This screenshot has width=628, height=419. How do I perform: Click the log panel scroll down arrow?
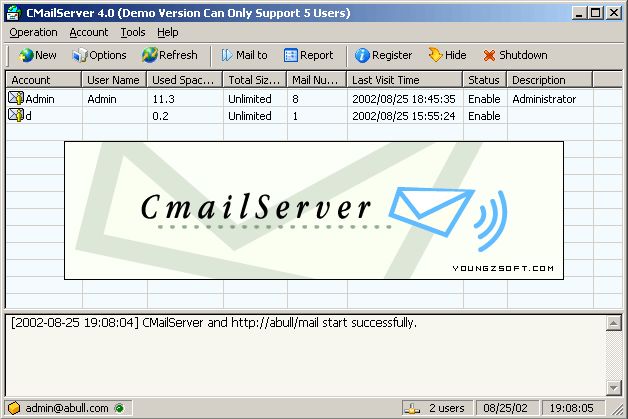pos(614,387)
